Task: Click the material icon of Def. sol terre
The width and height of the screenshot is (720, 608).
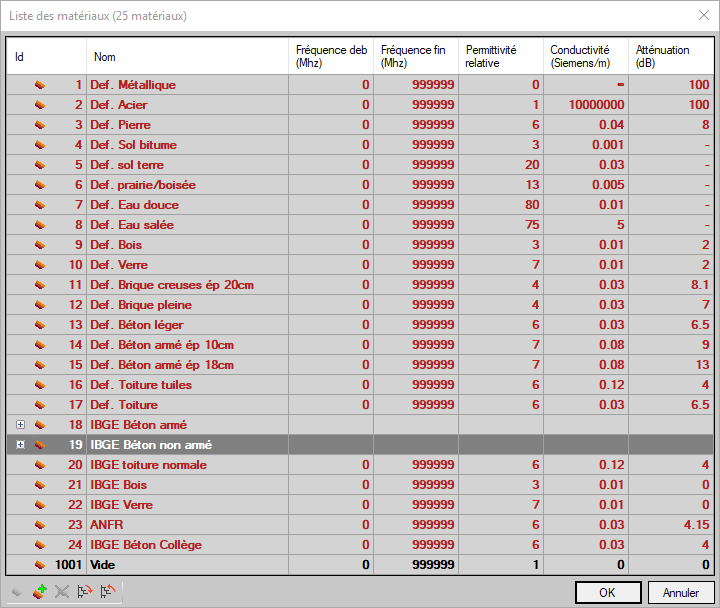Action: click(40, 165)
